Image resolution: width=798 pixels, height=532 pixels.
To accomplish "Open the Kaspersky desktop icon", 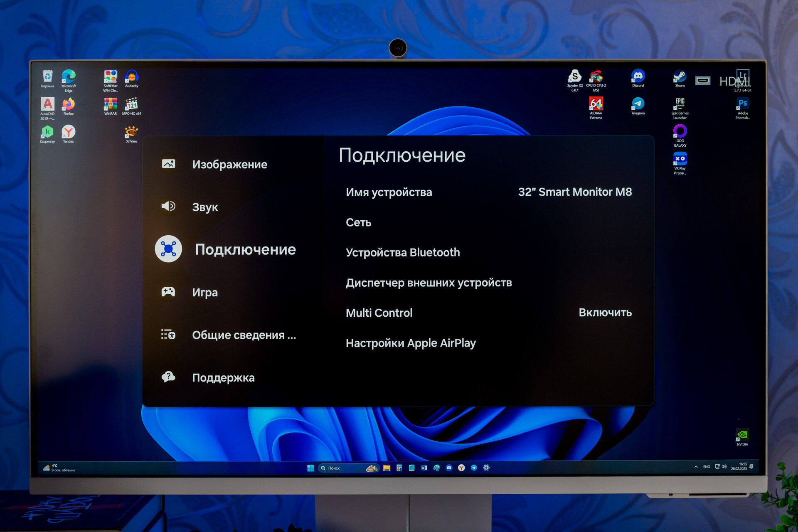I will (x=47, y=134).
